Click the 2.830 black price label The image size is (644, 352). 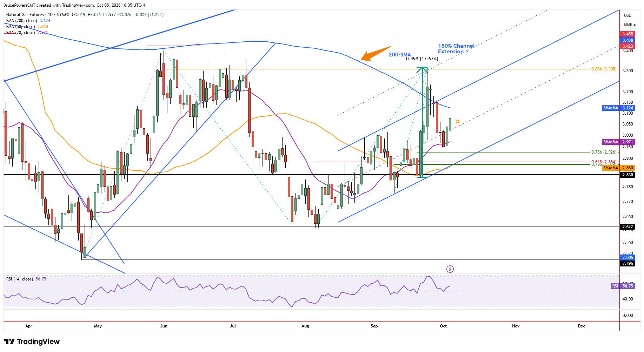coord(628,175)
